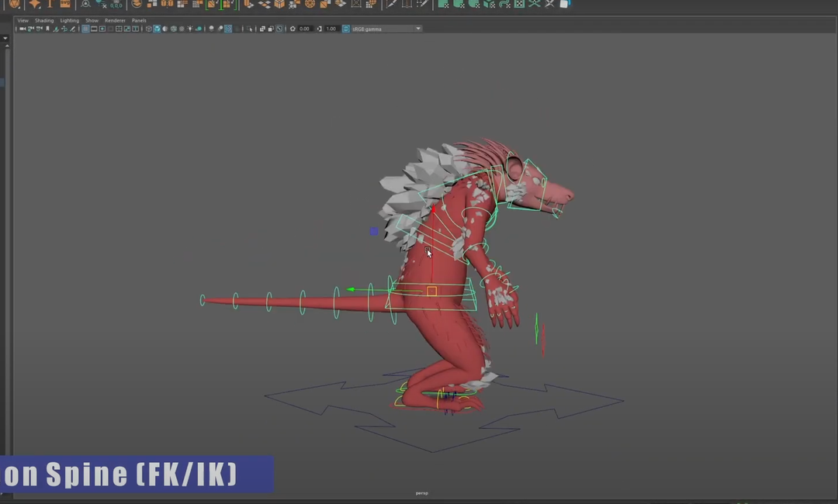Toggle motion blur preview icon
This screenshot has width=838, height=504.
click(x=220, y=29)
